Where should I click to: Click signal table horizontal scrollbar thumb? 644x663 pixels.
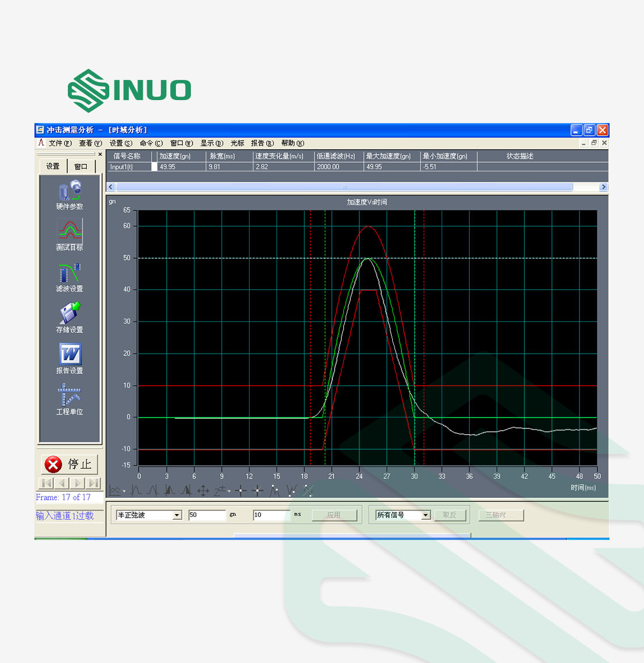tap(344, 187)
